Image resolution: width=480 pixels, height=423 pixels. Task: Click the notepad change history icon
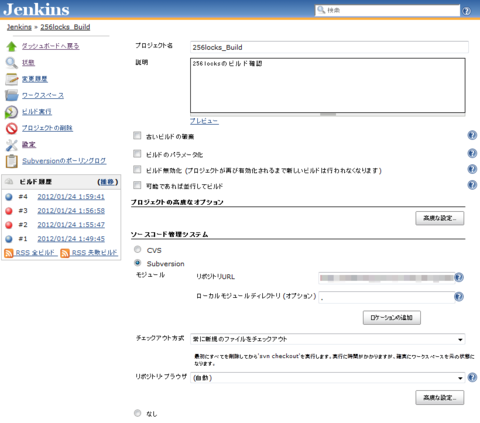[12, 79]
